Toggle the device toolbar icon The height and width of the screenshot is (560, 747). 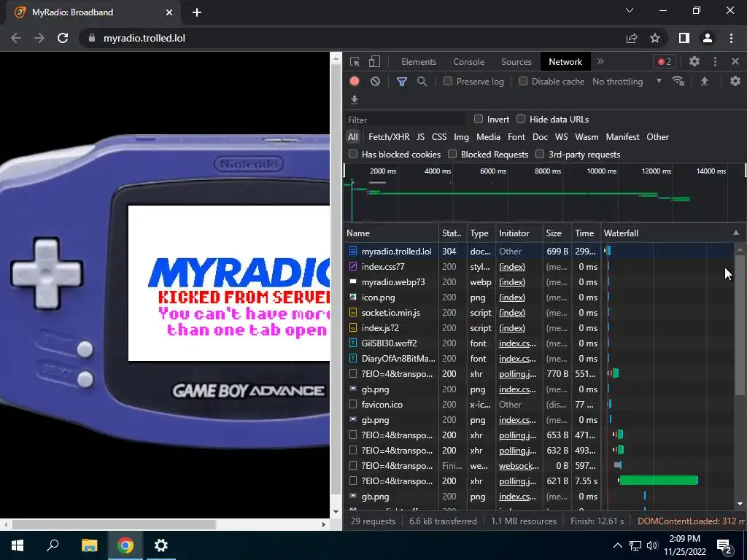(x=374, y=61)
